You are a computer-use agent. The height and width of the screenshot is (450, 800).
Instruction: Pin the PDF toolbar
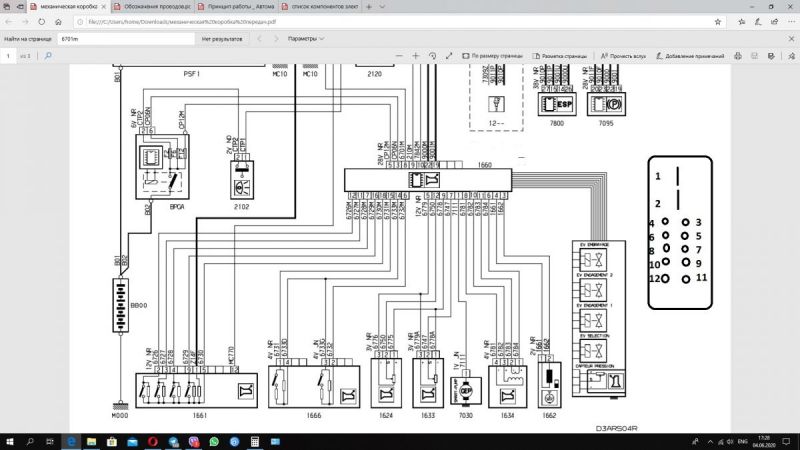coord(791,56)
